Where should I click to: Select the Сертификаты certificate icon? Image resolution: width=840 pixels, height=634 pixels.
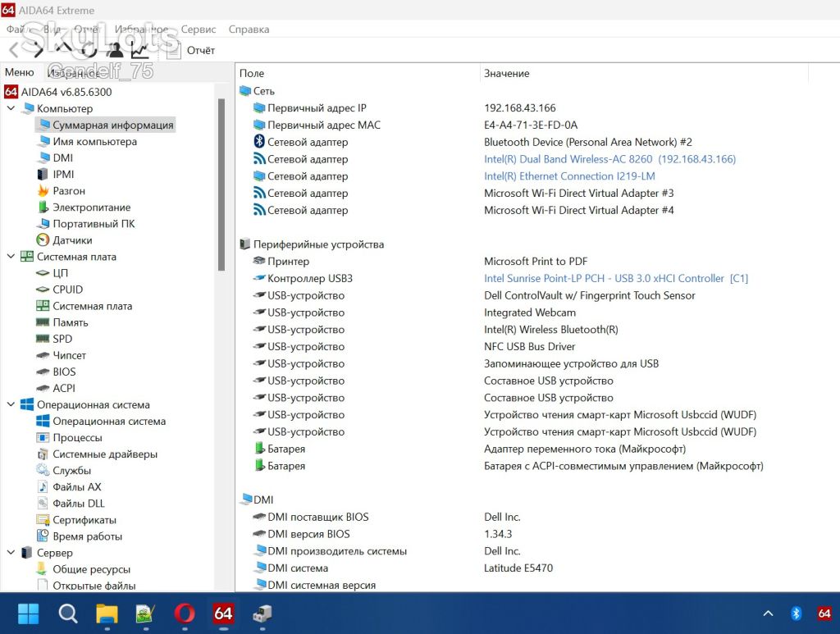pos(43,520)
